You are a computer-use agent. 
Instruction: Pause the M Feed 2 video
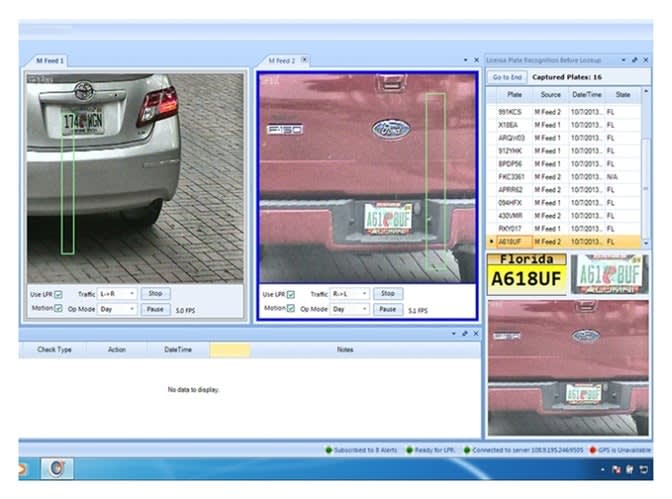388,309
